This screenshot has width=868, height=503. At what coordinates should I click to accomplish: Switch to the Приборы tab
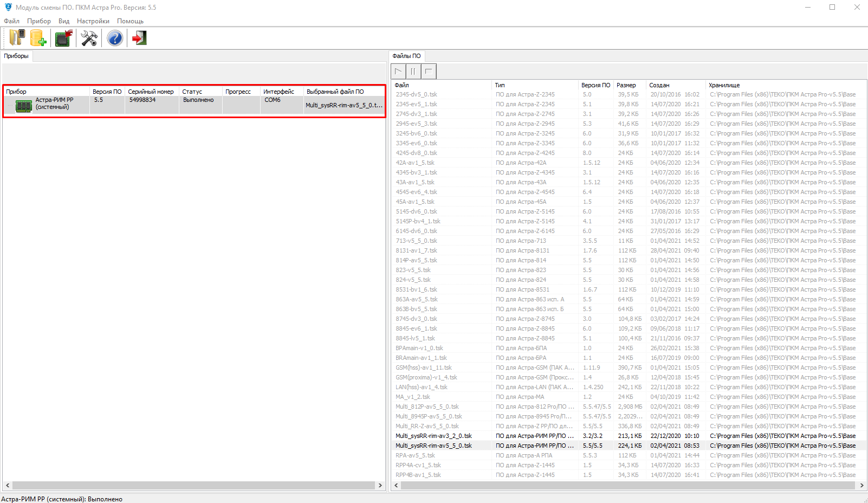[x=16, y=56]
